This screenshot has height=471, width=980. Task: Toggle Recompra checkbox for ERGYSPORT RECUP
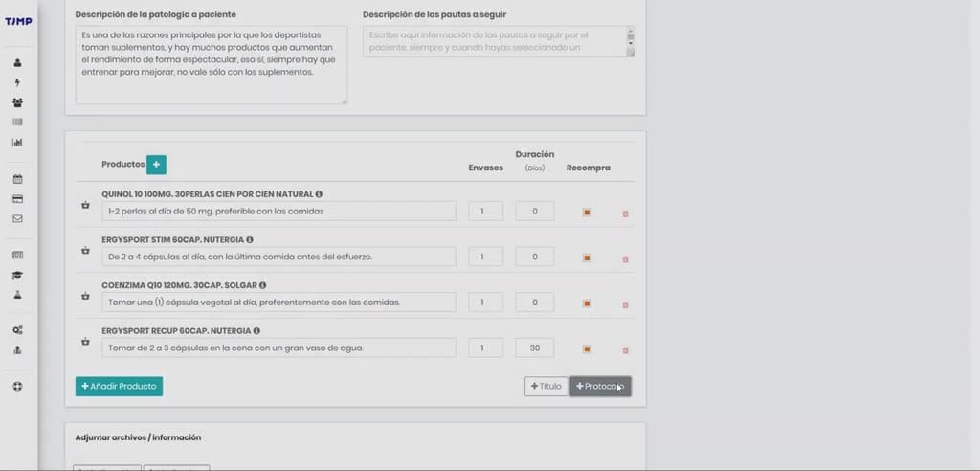[x=587, y=349]
